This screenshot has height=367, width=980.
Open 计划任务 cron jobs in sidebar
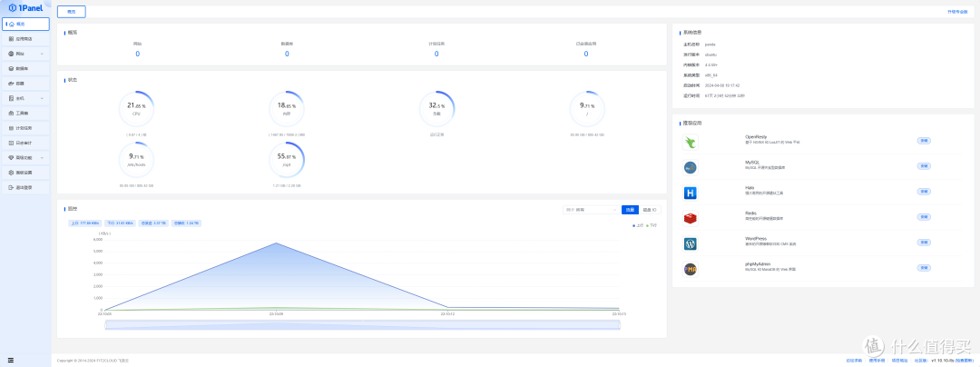point(25,128)
